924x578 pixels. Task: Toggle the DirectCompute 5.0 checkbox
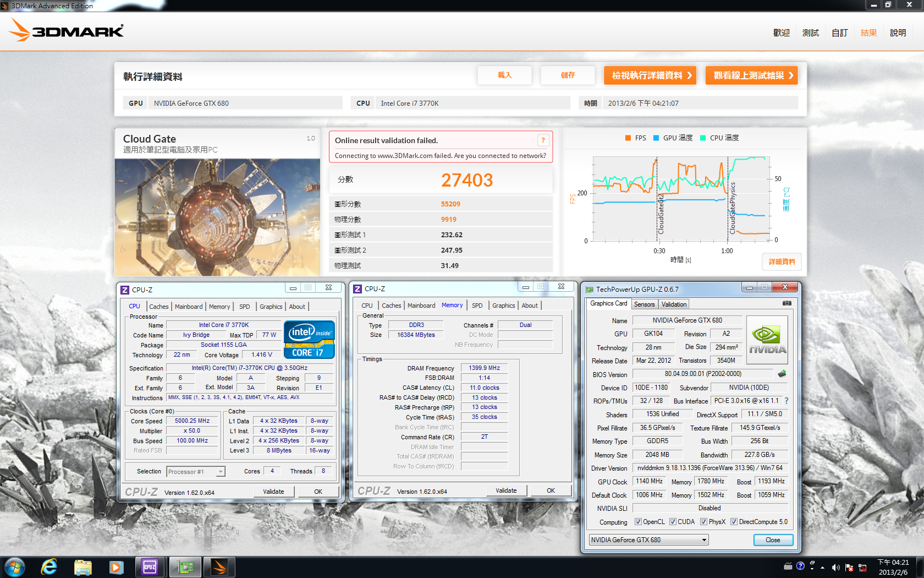point(734,522)
